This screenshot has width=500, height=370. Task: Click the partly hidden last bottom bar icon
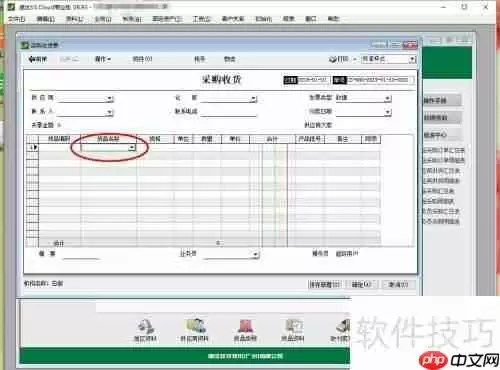click(x=343, y=326)
